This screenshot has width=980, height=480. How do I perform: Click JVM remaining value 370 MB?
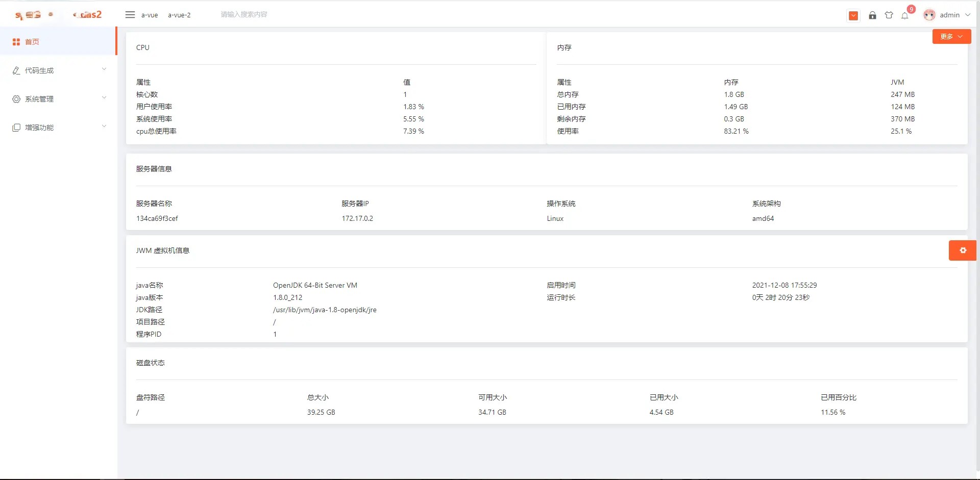(x=902, y=119)
